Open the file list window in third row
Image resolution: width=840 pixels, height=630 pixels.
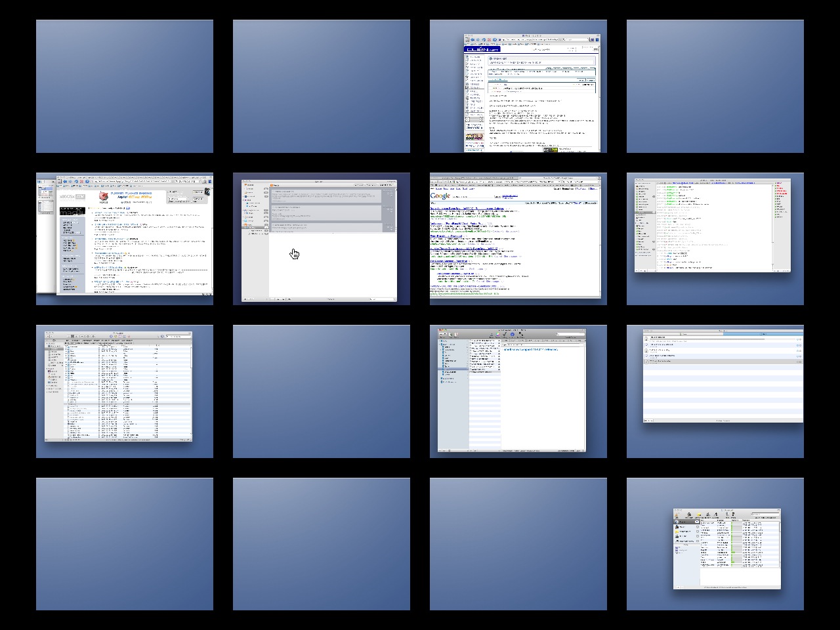click(x=119, y=386)
